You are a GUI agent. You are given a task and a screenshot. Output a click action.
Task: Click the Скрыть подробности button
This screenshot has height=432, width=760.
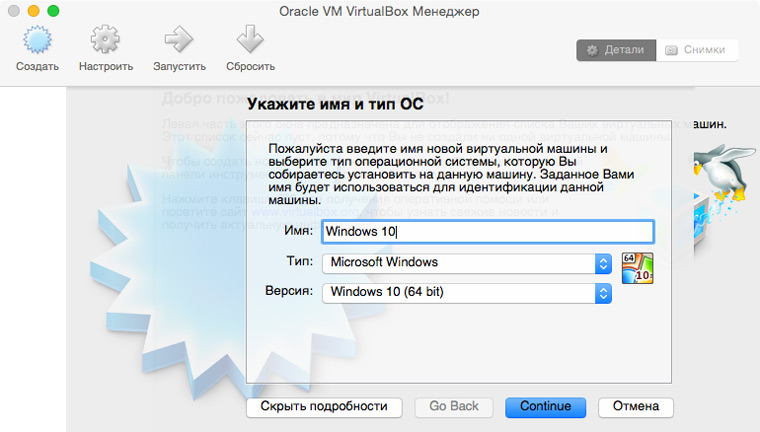(324, 407)
